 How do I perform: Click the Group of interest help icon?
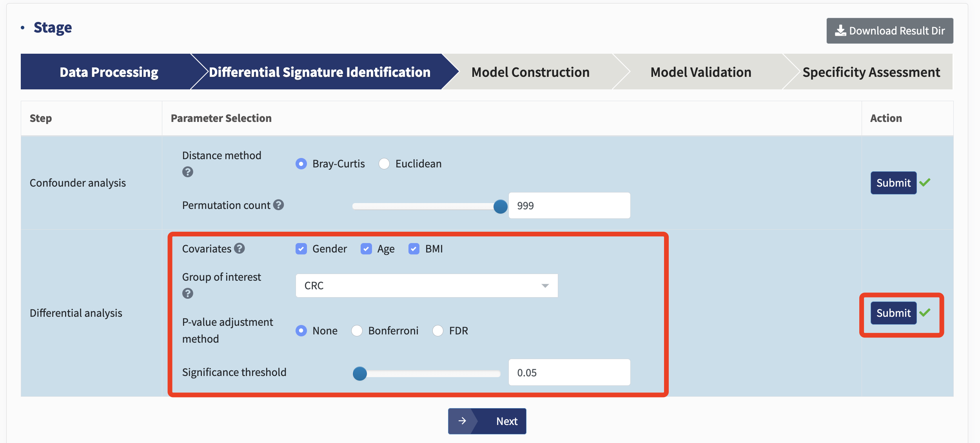coord(188,294)
